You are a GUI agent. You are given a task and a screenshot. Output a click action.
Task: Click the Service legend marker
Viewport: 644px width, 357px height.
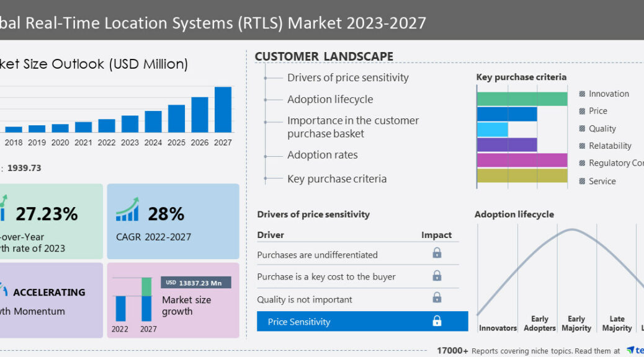582,182
